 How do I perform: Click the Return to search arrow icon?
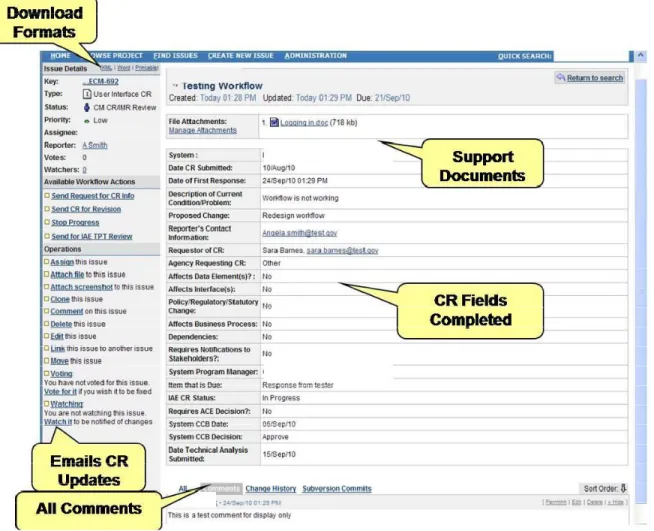(561, 78)
